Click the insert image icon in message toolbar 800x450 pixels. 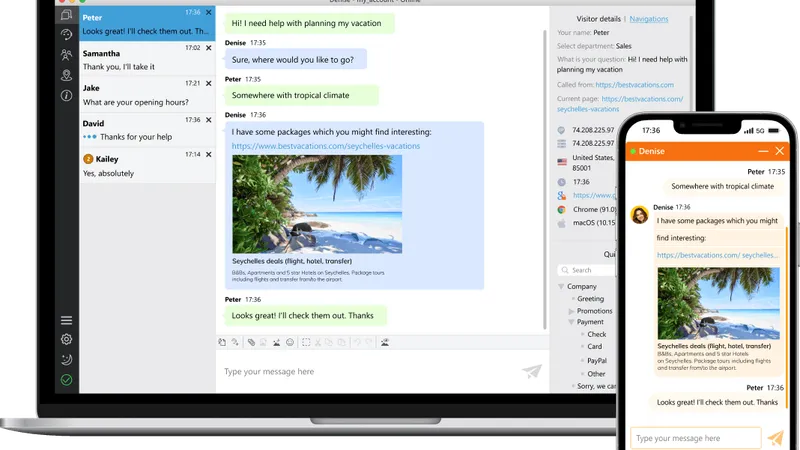click(276, 342)
